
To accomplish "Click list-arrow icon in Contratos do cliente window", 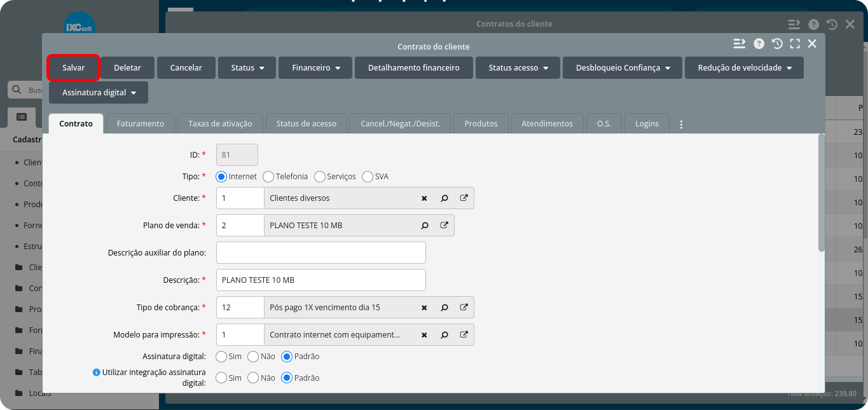I will click(x=794, y=24).
